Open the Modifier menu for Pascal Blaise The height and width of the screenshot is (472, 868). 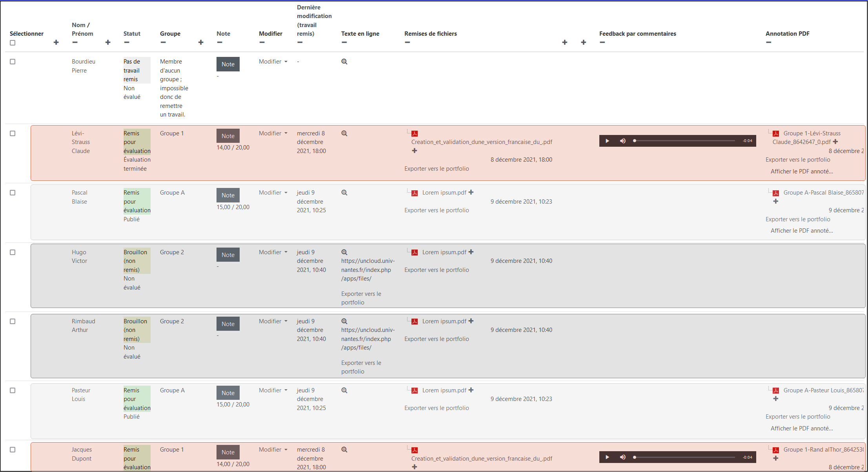click(x=273, y=193)
